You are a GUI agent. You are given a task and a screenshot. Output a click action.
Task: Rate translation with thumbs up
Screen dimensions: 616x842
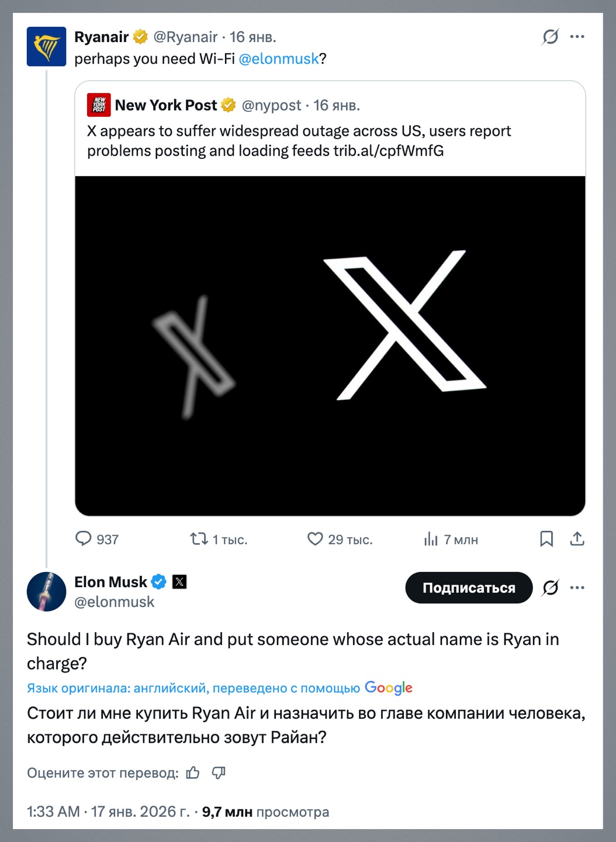(193, 773)
